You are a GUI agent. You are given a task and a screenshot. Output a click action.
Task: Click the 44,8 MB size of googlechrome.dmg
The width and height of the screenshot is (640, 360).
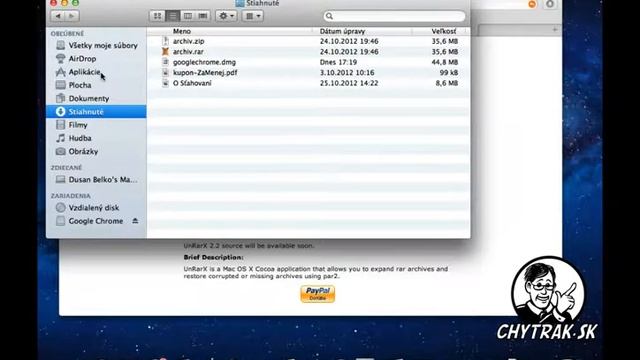pyautogui.click(x=444, y=62)
